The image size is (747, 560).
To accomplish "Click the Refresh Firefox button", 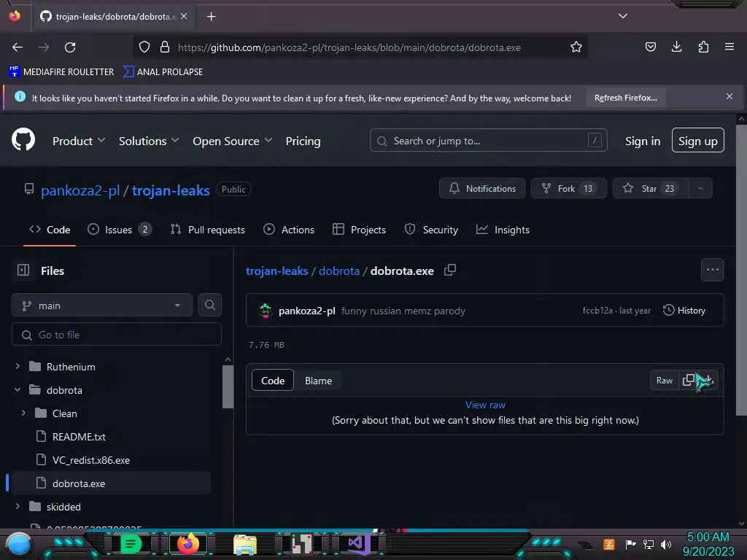I will [x=625, y=98].
